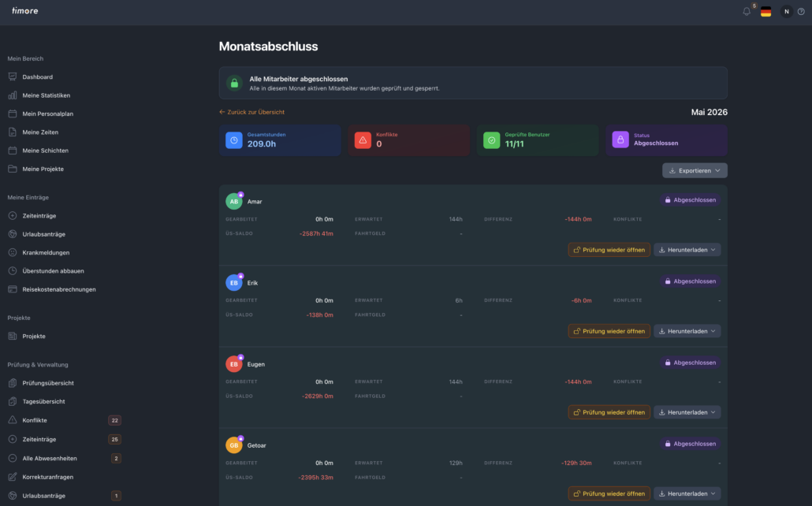Open Herunterladen dropdown for Erik

(687, 331)
